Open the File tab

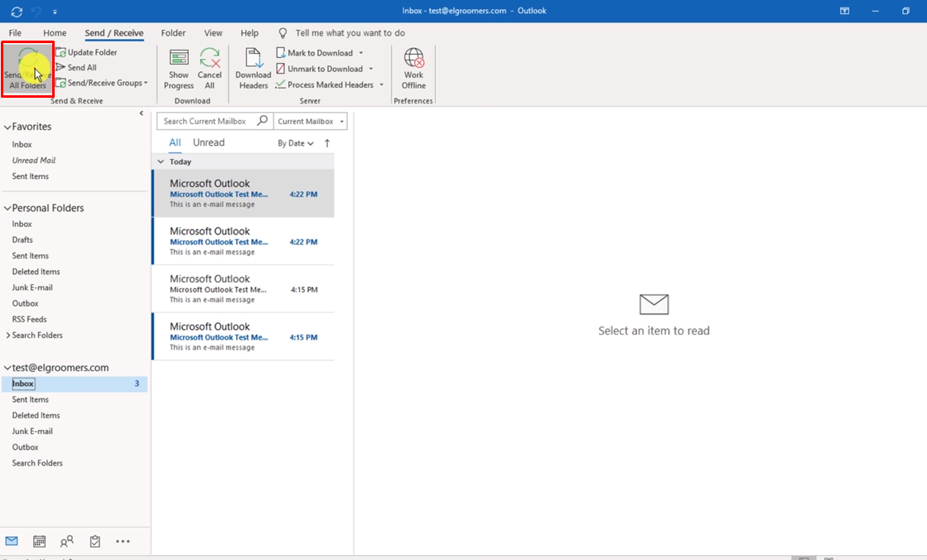click(15, 33)
